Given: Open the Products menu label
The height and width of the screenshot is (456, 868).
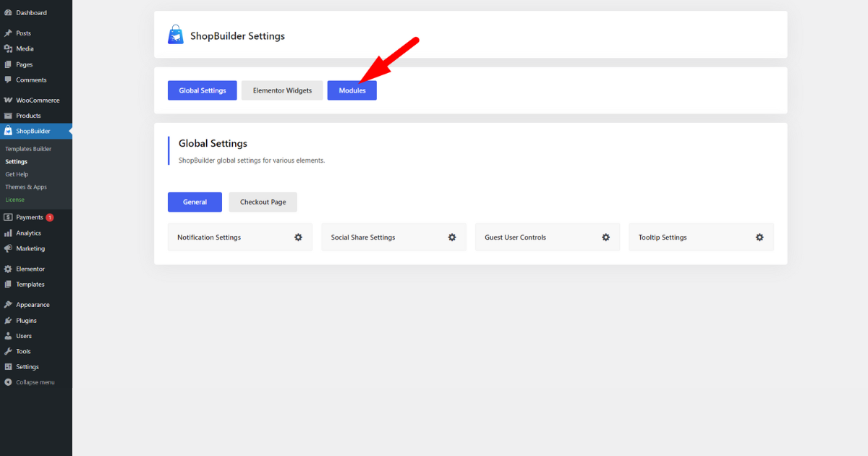Looking at the screenshot, I should (28, 116).
